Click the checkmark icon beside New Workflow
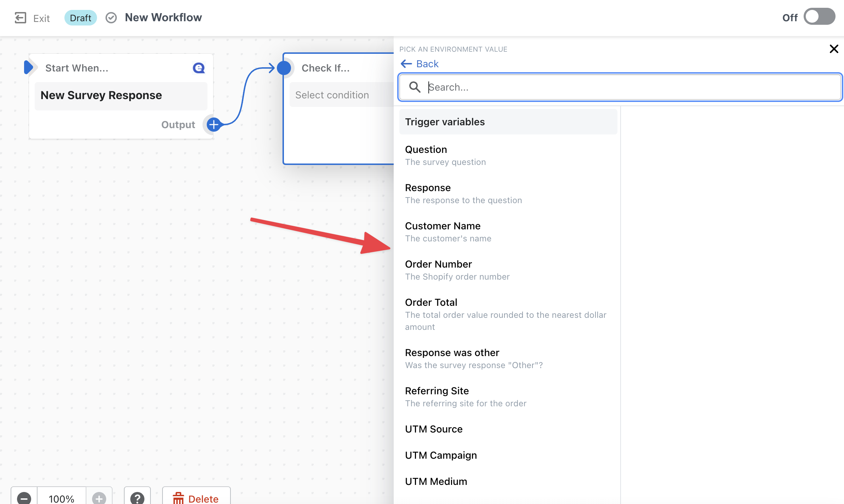The height and width of the screenshot is (504, 844). coord(111,18)
